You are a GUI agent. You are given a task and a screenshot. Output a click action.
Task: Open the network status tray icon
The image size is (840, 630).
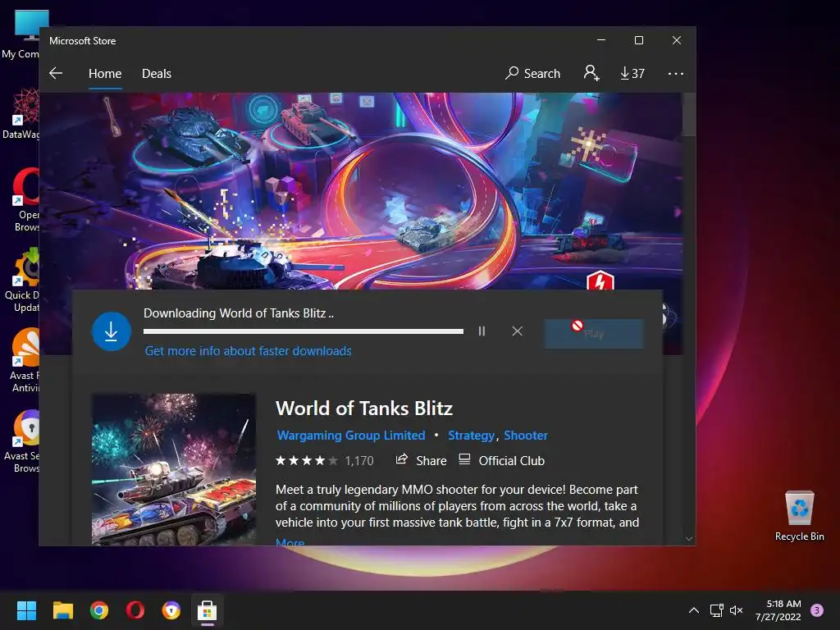pyautogui.click(x=716, y=610)
